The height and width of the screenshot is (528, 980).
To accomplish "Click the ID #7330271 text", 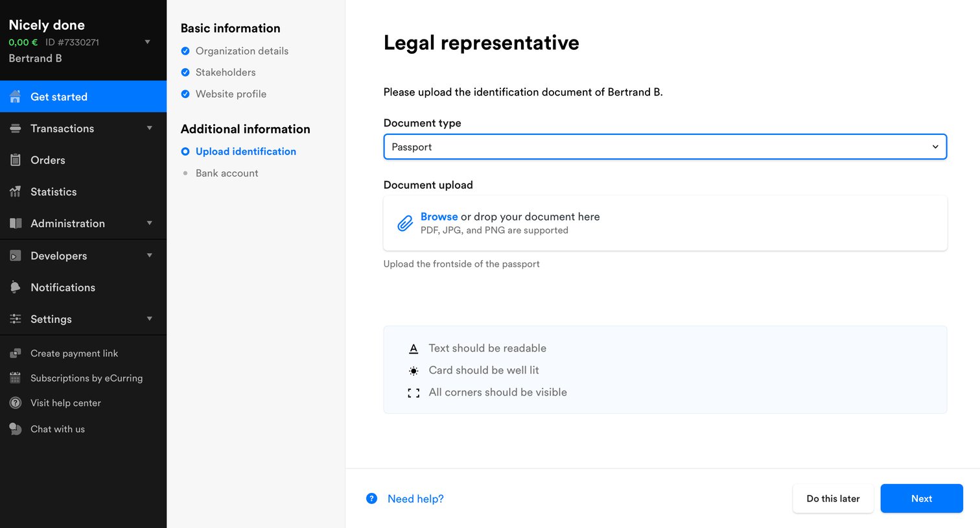I will tap(72, 42).
